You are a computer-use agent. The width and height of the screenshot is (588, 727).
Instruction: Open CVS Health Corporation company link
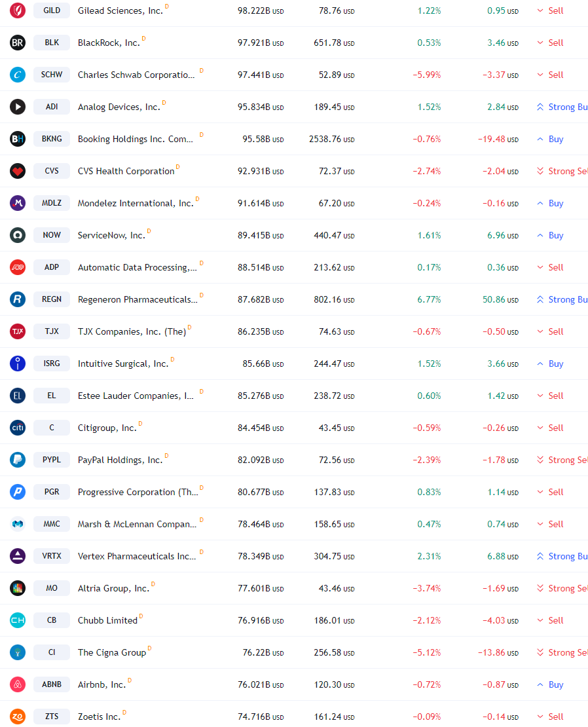point(126,171)
